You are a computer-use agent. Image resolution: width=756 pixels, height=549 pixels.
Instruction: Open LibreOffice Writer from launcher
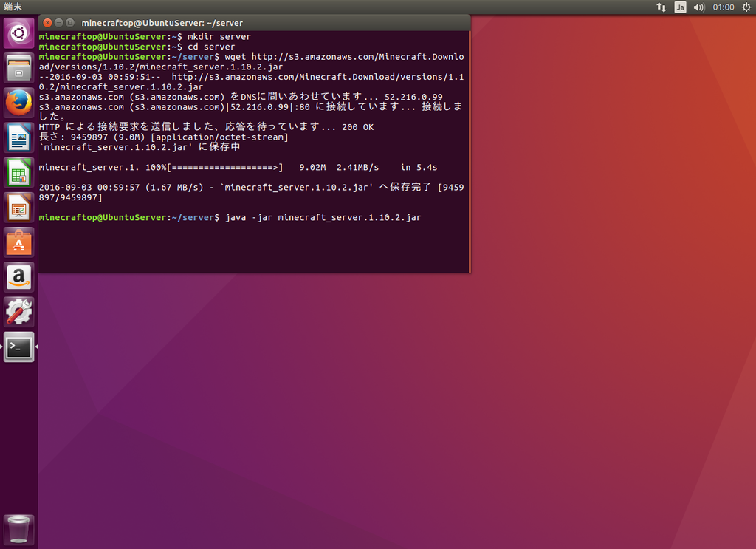[x=18, y=137]
